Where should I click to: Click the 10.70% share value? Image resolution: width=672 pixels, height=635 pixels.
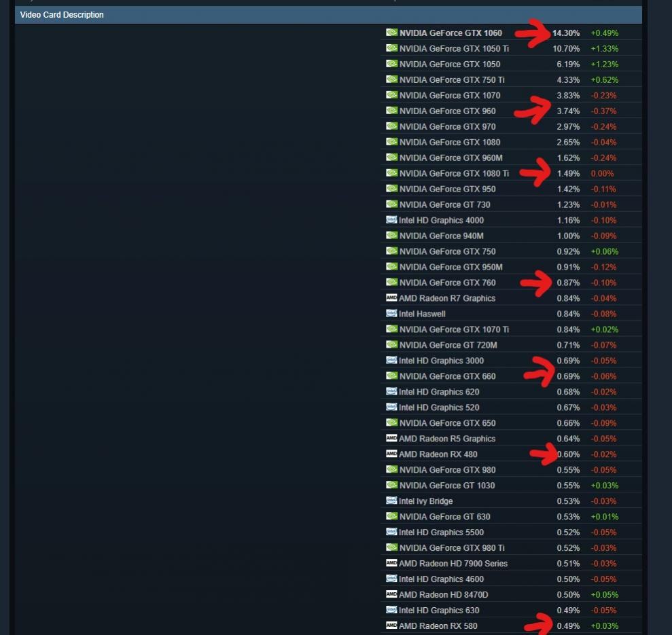566,48
